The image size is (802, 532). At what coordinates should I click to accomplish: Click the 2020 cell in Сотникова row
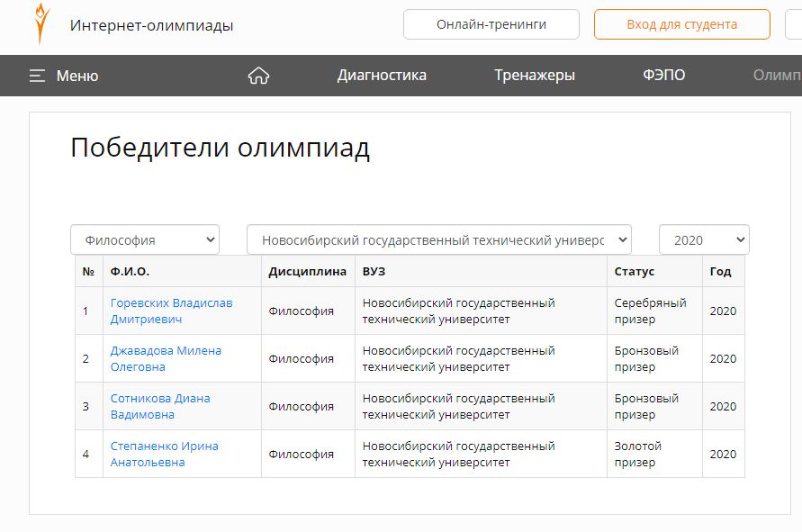[723, 406]
